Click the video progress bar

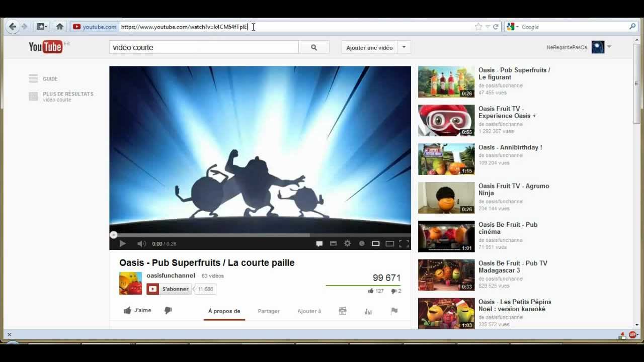(260, 235)
